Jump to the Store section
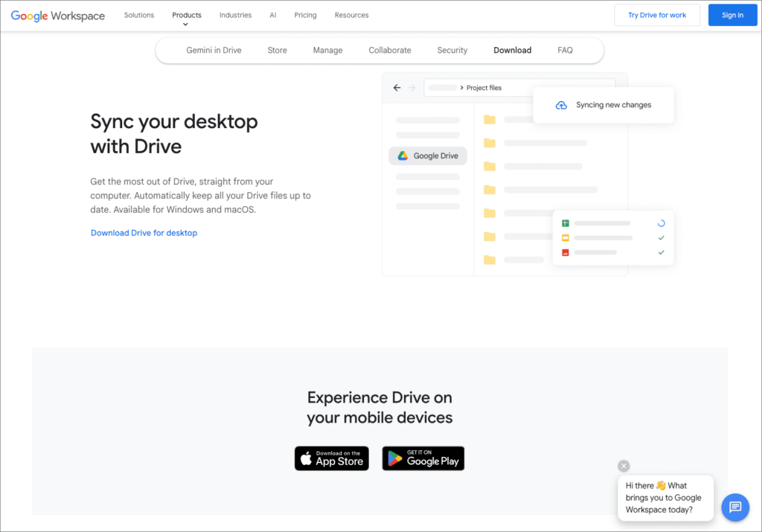 tap(277, 50)
